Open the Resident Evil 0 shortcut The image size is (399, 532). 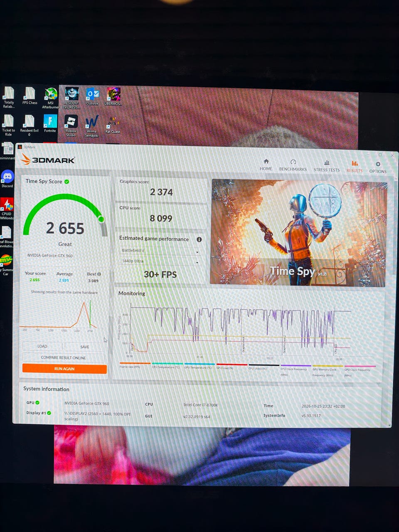coord(29,126)
